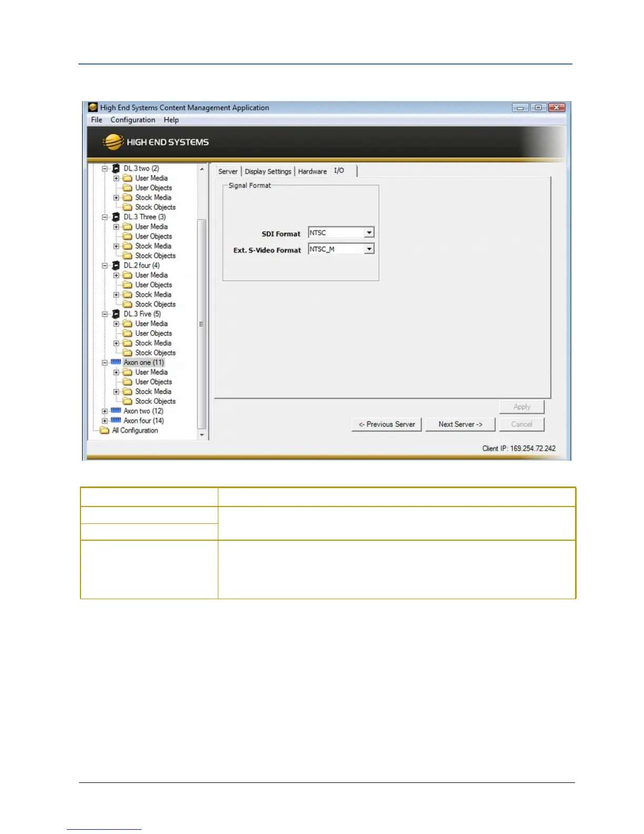
Task: Expand Stock Media under Axon one
Action: [116, 392]
